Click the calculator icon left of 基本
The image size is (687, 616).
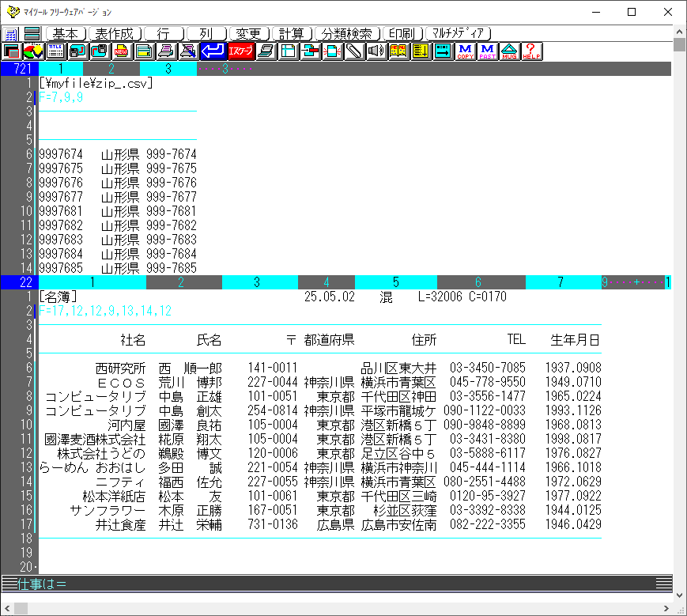pyautogui.click(x=11, y=34)
